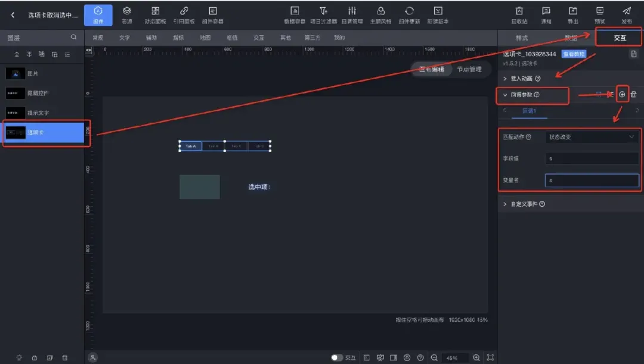The height and width of the screenshot is (364, 644).
Task: Zoom out with the minus magnifier
Action: pos(434,357)
